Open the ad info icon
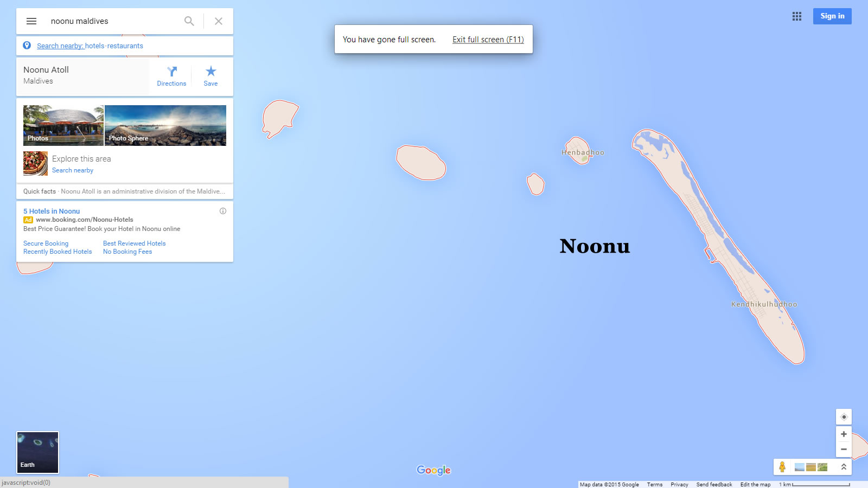This screenshot has height=488, width=868. (x=223, y=211)
